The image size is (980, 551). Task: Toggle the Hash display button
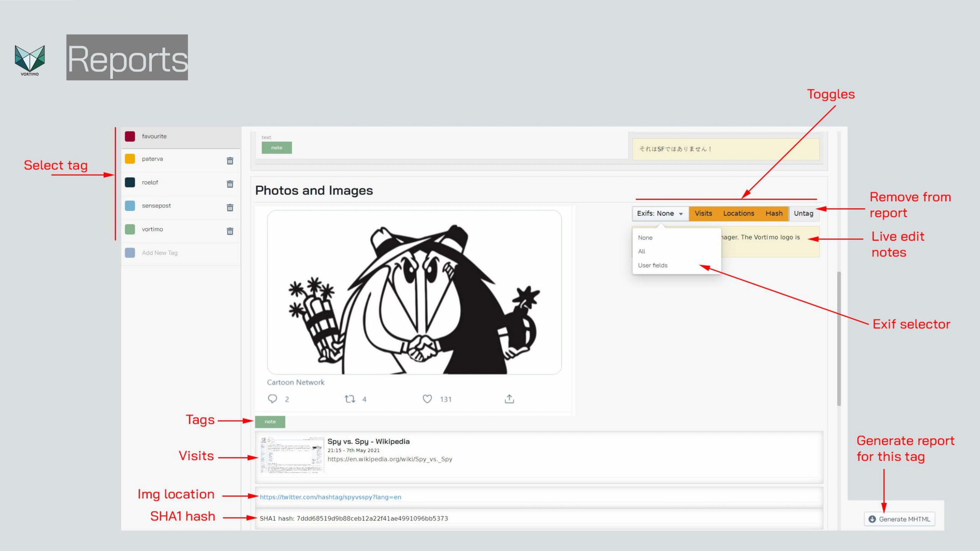[774, 214]
